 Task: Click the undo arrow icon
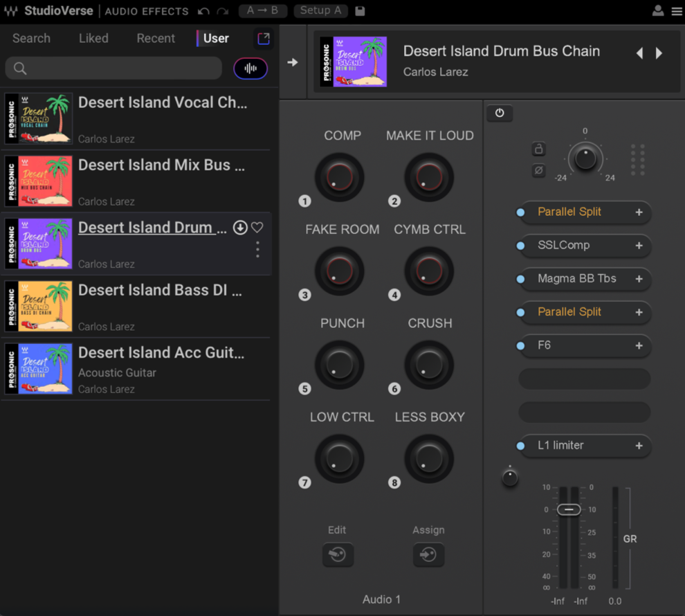tap(203, 11)
